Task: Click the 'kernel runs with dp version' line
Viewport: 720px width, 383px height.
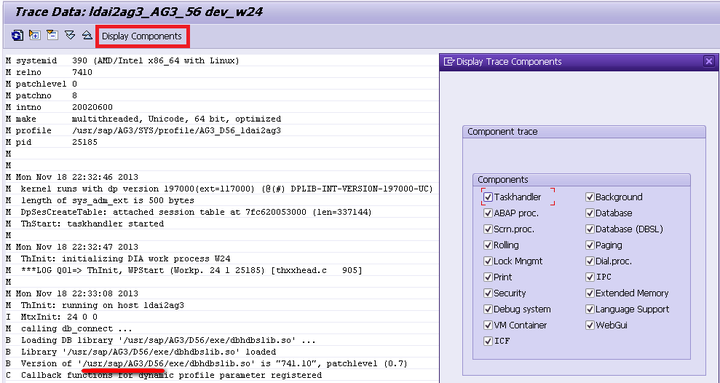Action: 219,189
